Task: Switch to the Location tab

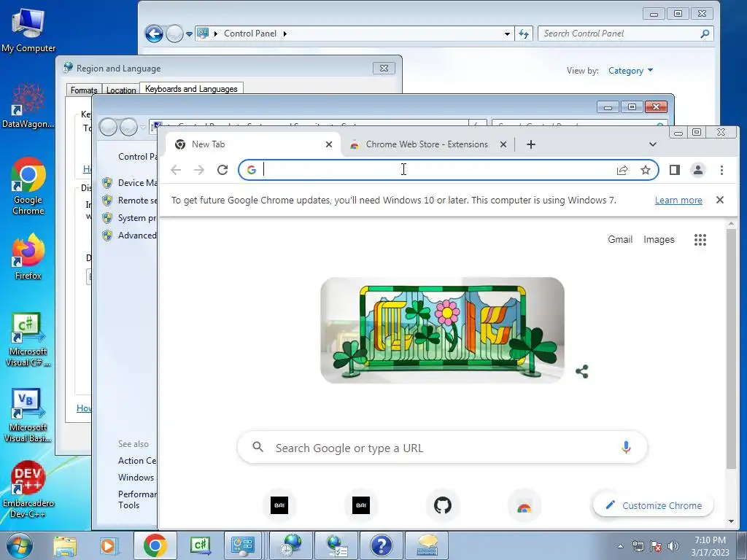Action: click(121, 90)
